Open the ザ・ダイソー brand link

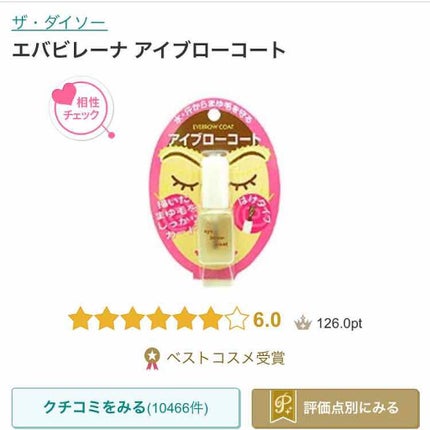coord(60,23)
